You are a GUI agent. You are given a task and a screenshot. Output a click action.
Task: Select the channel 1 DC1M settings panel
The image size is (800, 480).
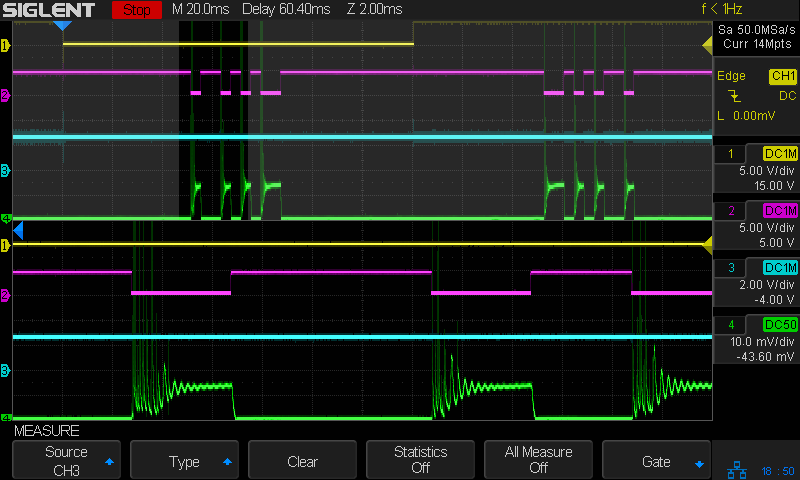tap(756, 169)
